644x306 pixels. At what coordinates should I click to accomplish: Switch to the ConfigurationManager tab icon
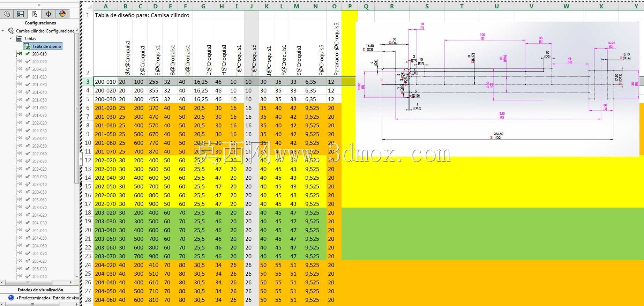34,14
